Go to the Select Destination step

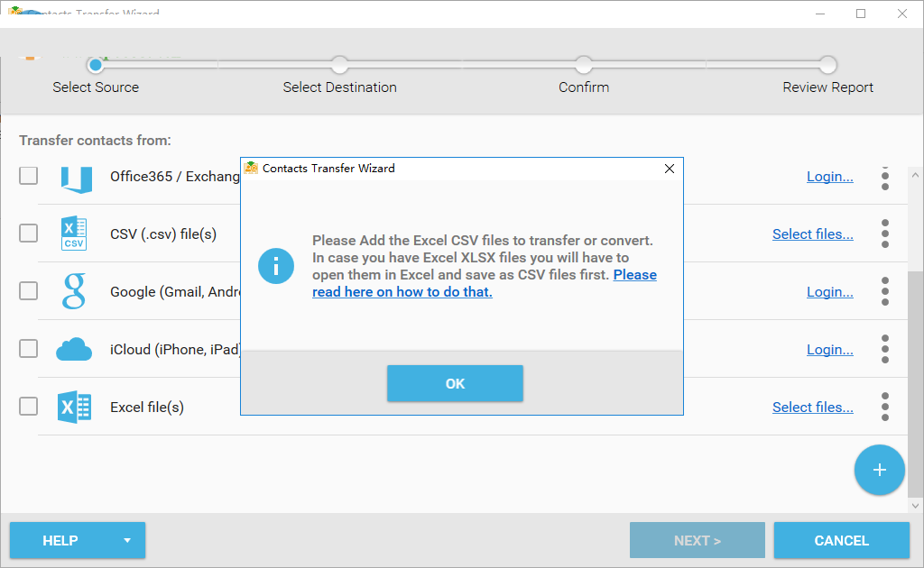pyautogui.click(x=339, y=87)
